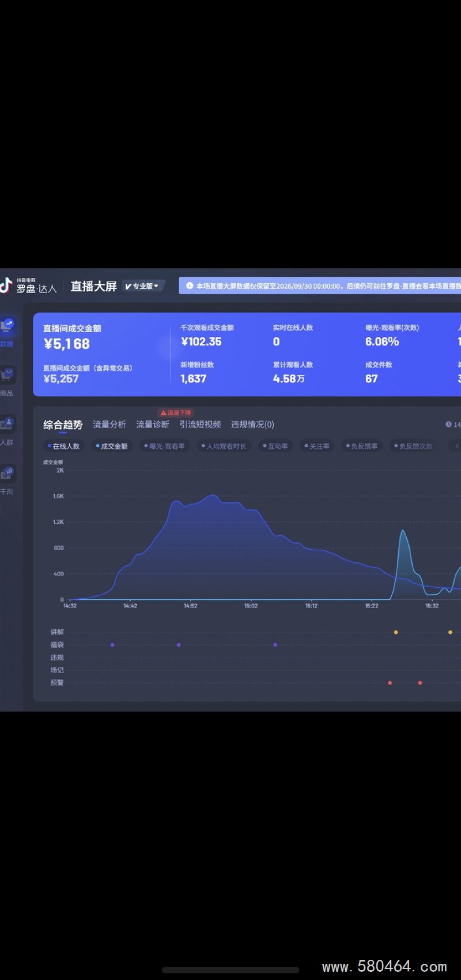Expand metric chips with right-edge arrow
Screen dimensions: 461x980
(x=456, y=446)
